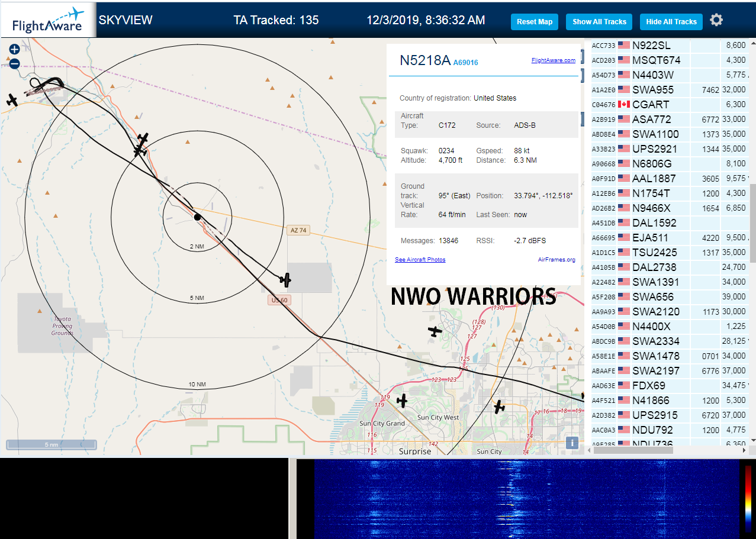The width and height of the screenshot is (756, 539).
Task: Click the receiver location dot
Action: tap(198, 217)
